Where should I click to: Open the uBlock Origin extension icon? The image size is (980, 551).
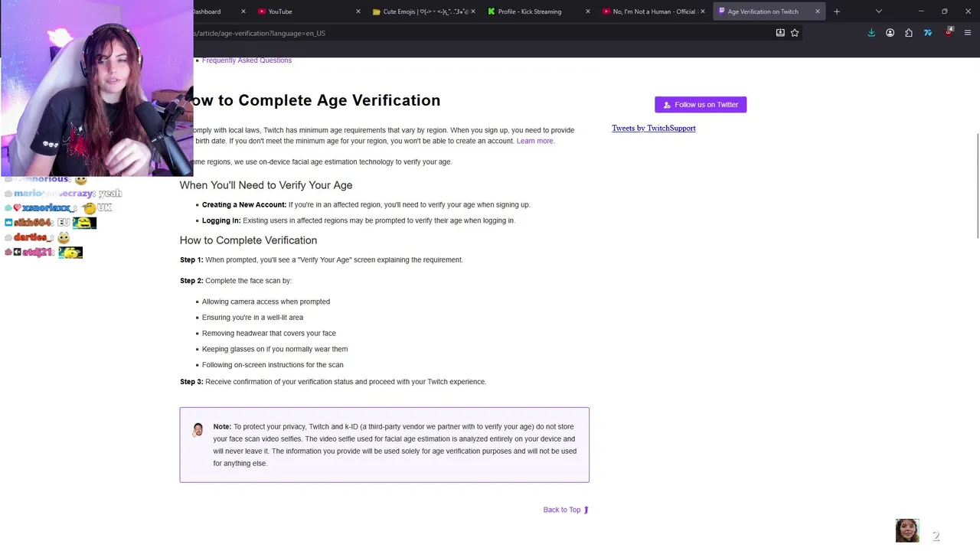click(x=949, y=32)
